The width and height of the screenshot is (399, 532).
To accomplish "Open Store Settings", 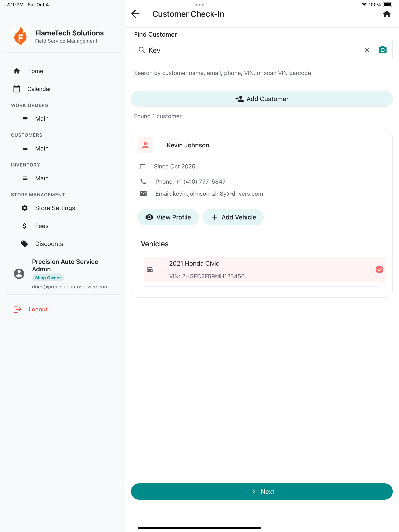I will point(55,208).
